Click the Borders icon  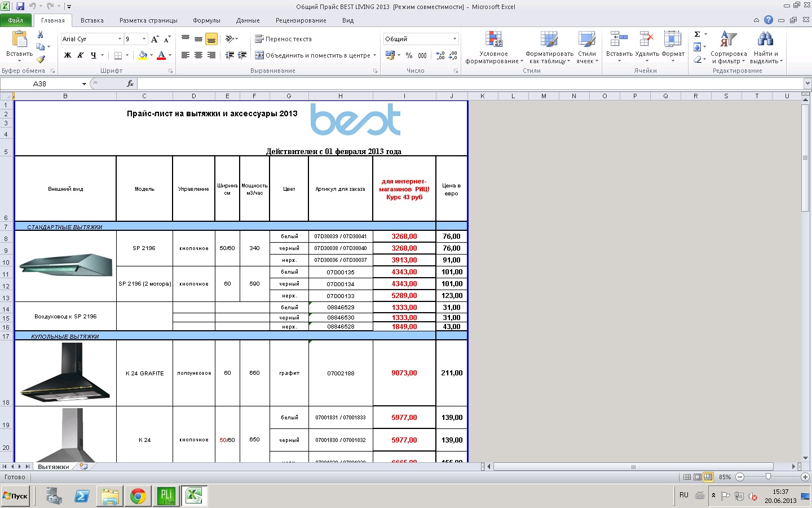[118, 55]
